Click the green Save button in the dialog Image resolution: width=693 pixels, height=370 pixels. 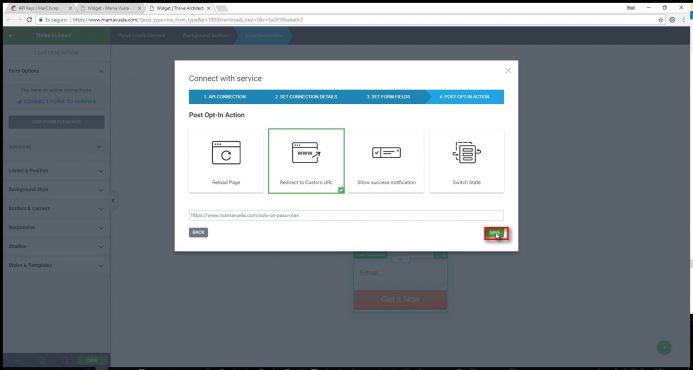[496, 233]
